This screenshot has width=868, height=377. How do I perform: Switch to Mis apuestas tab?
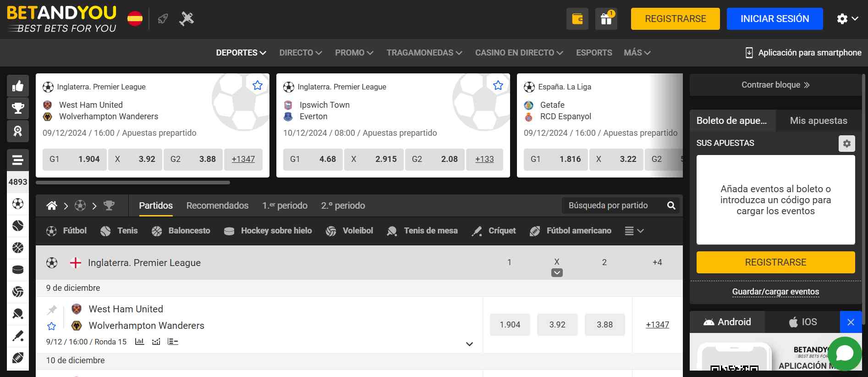tap(819, 121)
